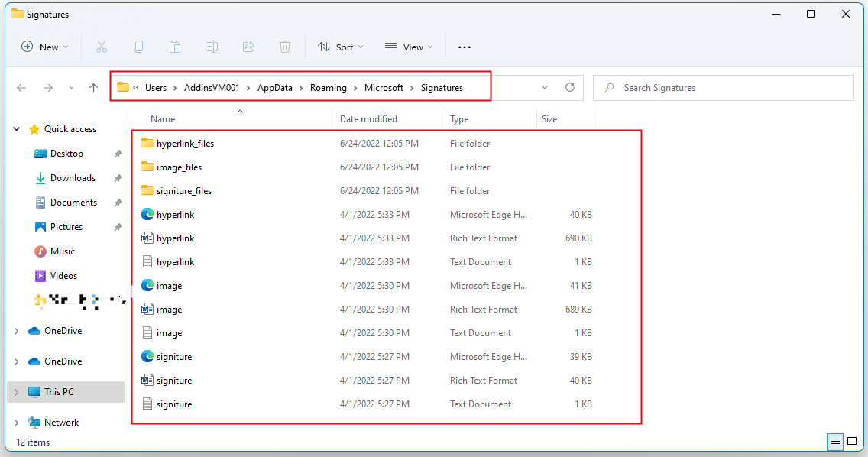Paste from clipboard using the paste icon

[175, 47]
